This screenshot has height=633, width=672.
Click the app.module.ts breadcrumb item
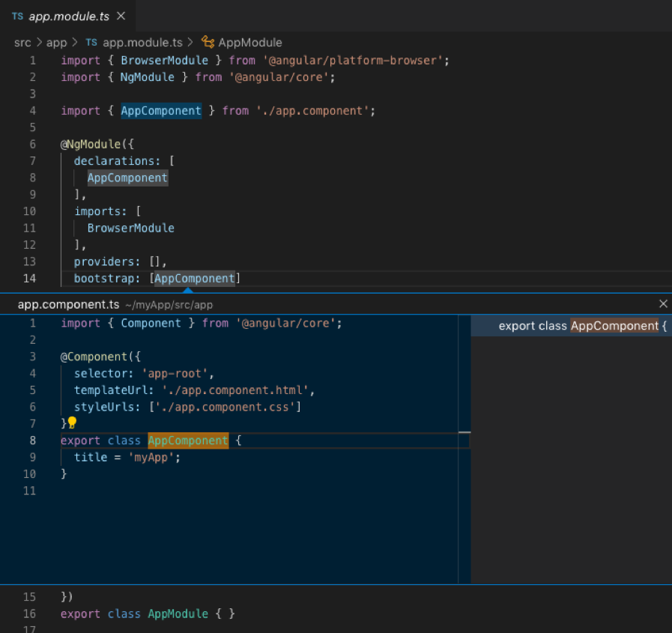click(x=144, y=43)
